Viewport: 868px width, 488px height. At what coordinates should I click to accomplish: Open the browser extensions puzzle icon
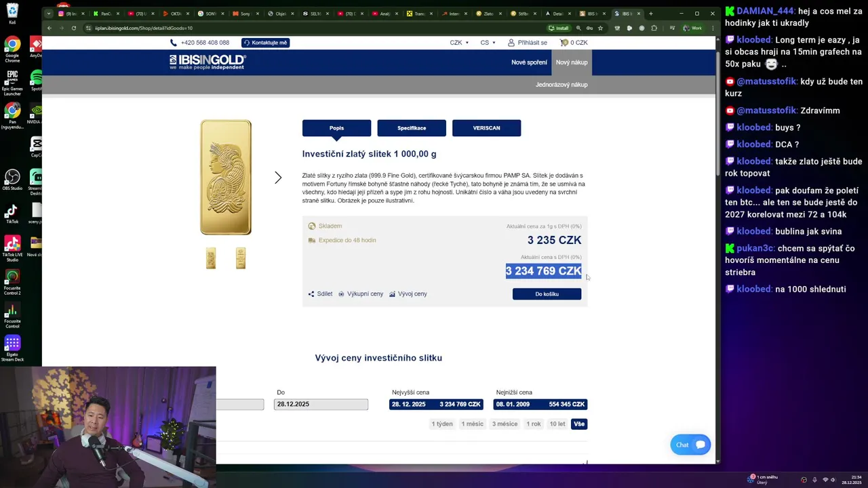(654, 28)
